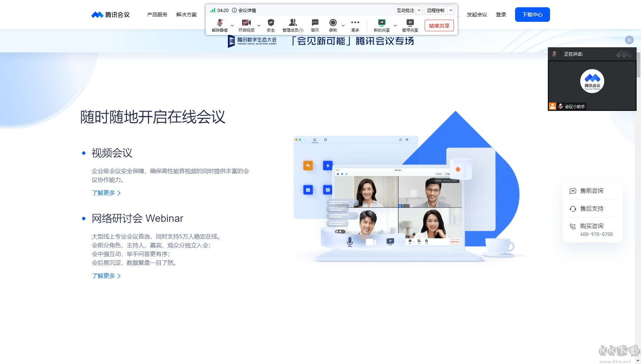Toggle 互动批注 annotation mode
Image resolution: width=641 pixels, height=364 pixels.
click(406, 10)
